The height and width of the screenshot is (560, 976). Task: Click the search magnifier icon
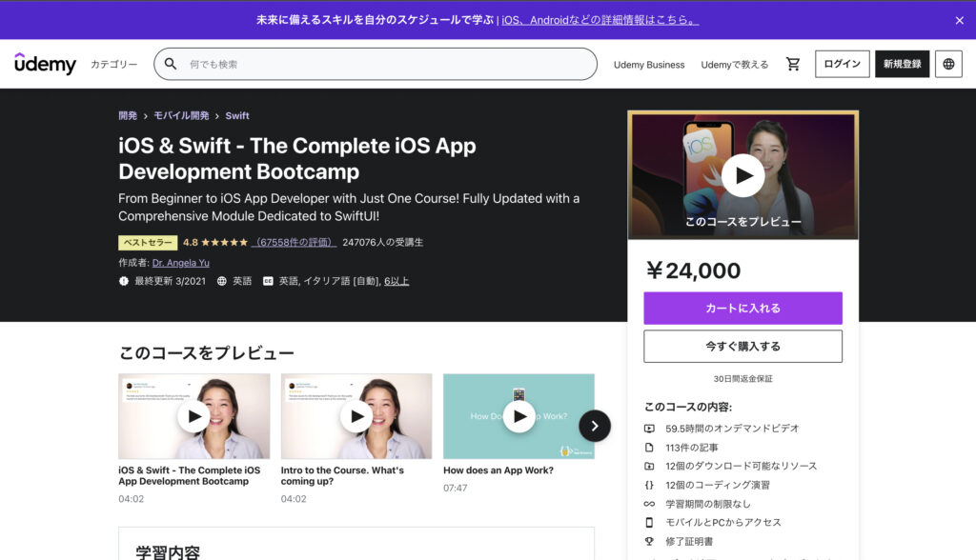click(x=170, y=64)
